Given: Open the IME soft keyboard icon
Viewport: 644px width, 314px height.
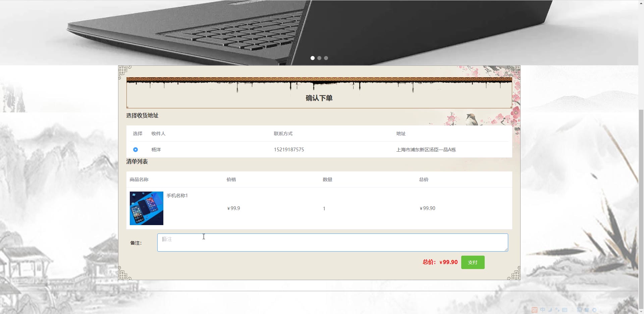Looking at the screenshot, I should pos(565,310).
